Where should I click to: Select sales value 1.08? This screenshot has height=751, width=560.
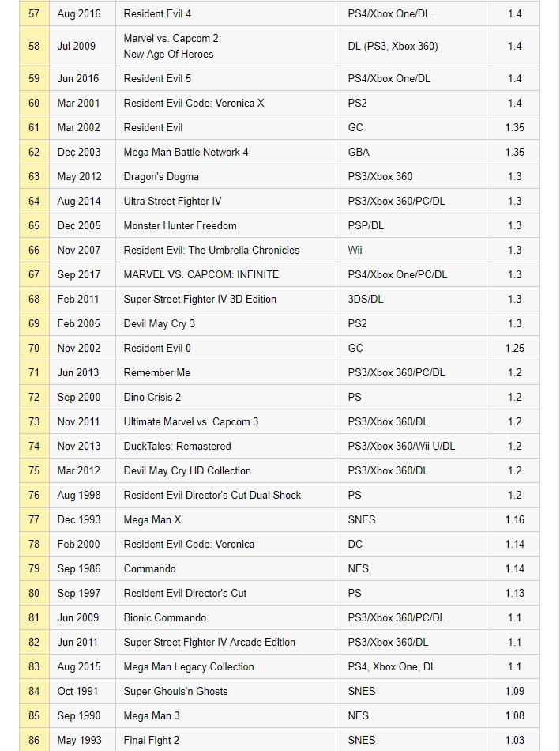[x=514, y=715]
